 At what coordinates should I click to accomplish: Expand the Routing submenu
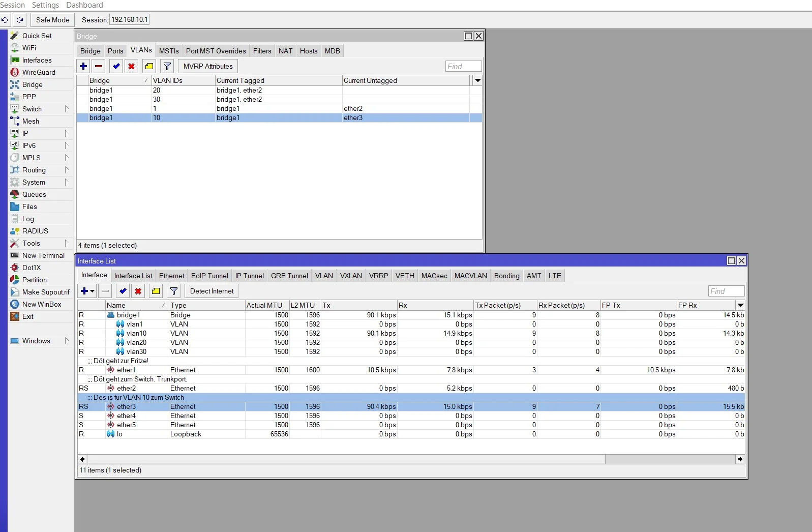coord(67,170)
